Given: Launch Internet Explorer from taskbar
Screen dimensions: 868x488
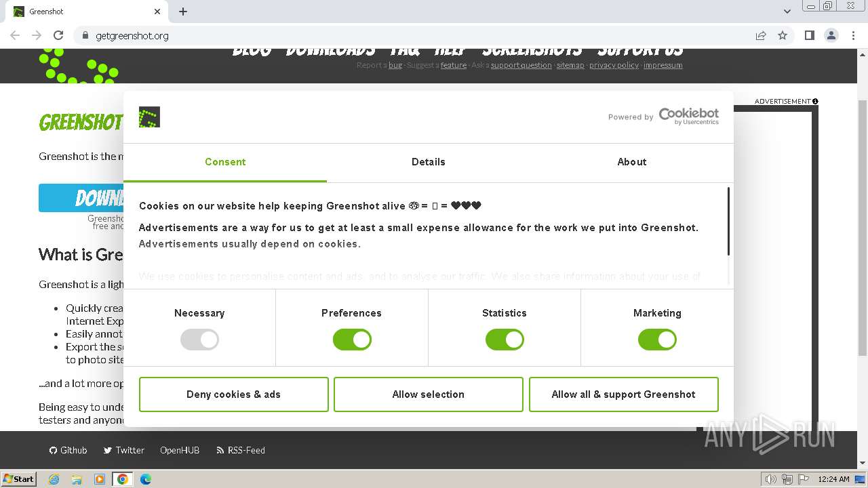Looking at the screenshot, I should pyautogui.click(x=54, y=479).
